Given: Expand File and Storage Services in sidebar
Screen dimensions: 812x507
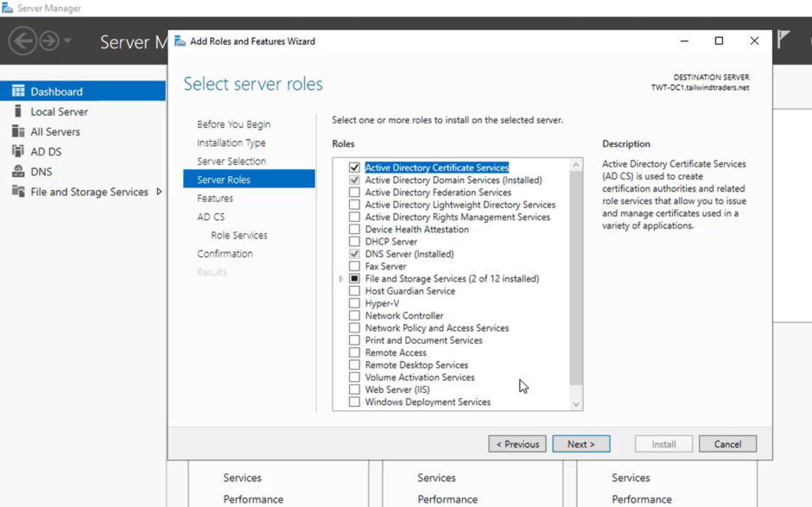Looking at the screenshot, I should [157, 192].
